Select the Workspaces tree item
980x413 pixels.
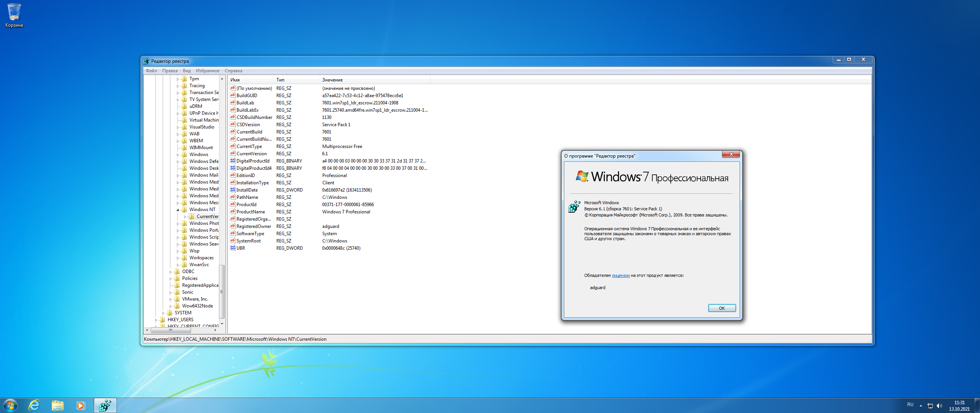click(201, 258)
